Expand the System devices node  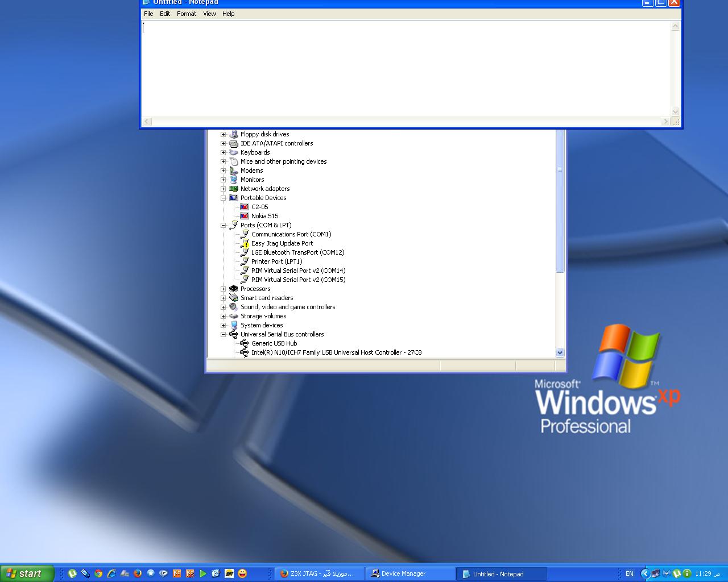coord(223,325)
